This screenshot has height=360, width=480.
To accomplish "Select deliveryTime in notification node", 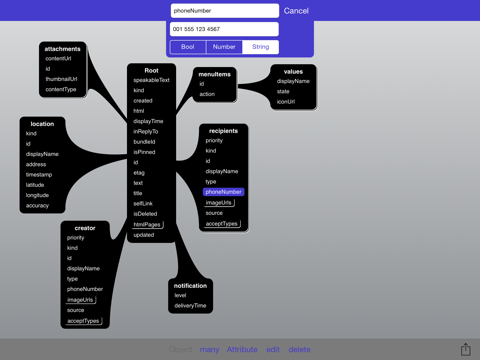I will coord(190,306).
